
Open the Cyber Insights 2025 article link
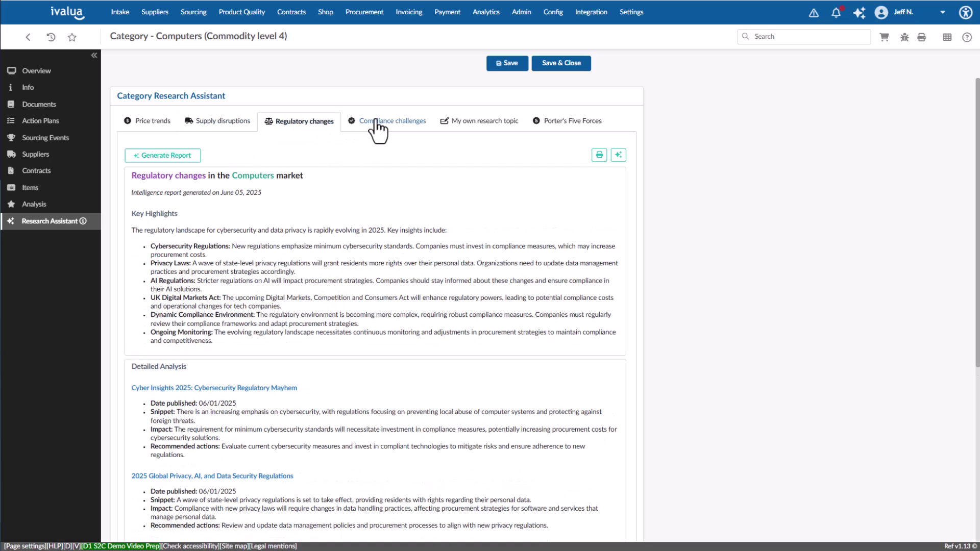point(214,387)
